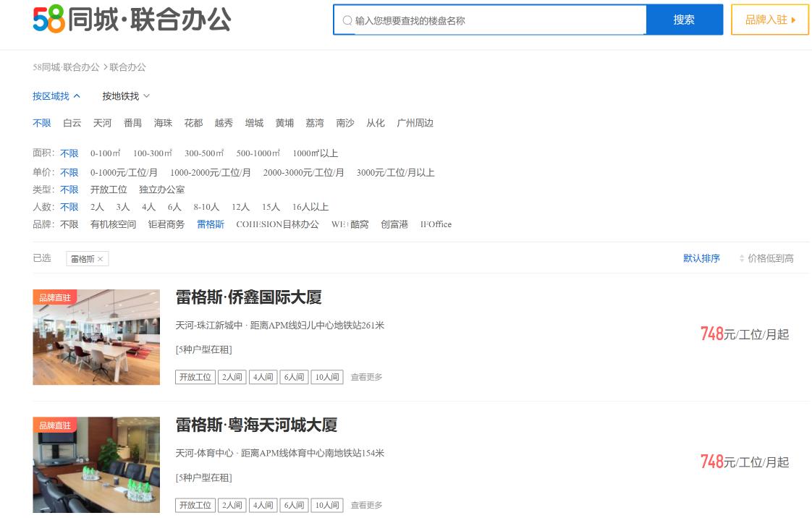The image size is (812, 518).
Task: Select the 8-10人 capacity filter
Action: pyautogui.click(x=206, y=207)
